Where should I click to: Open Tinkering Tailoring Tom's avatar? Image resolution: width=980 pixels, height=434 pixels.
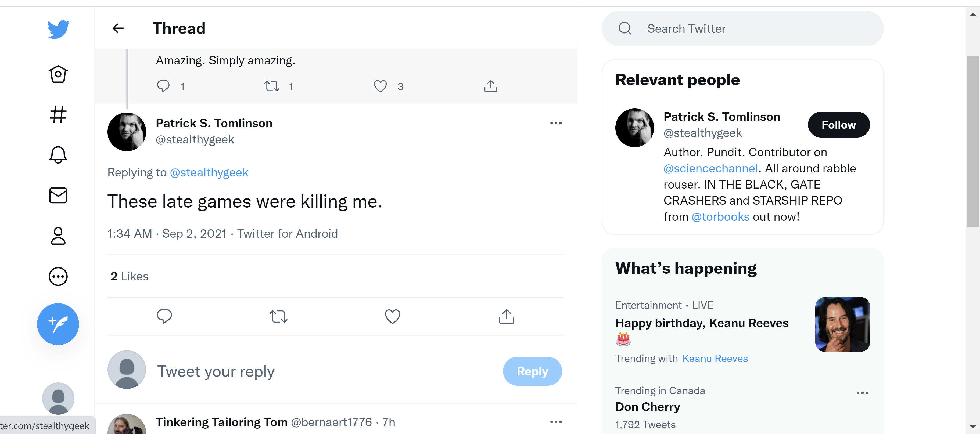coord(127,424)
